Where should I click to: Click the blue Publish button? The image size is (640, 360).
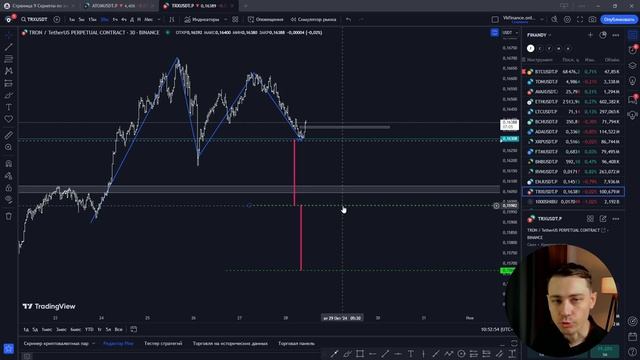619,20
